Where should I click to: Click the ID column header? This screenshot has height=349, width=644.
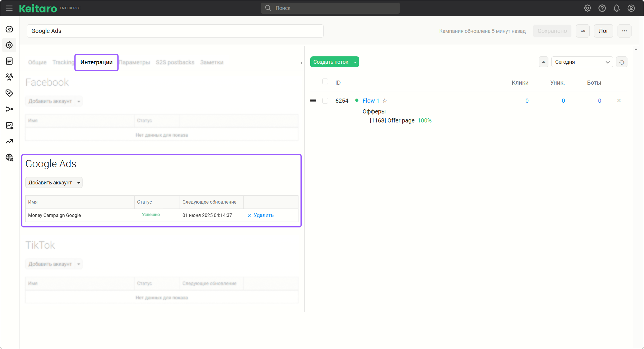pyautogui.click(x=338, y=83)
